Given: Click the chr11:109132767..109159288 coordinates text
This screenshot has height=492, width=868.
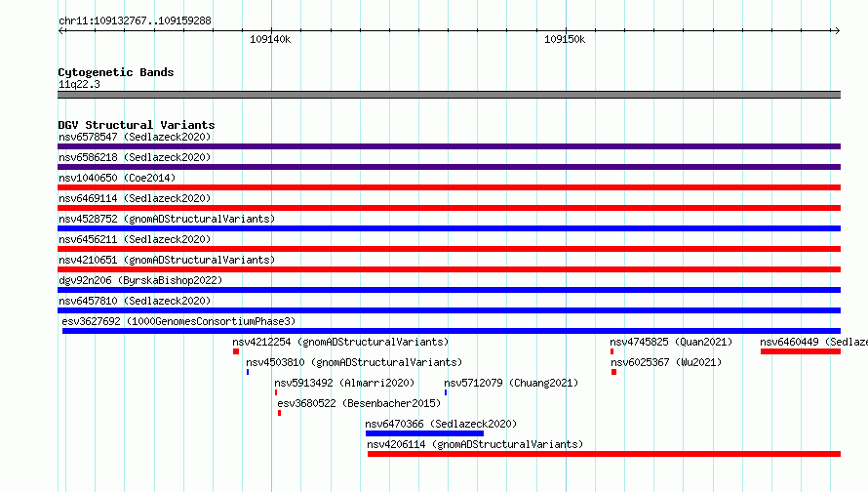Looking at the screenshot, I should point(135,20).
